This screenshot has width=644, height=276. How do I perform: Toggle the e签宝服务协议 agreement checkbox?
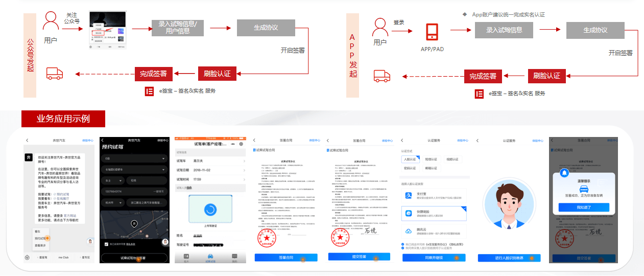pos(403,244)
